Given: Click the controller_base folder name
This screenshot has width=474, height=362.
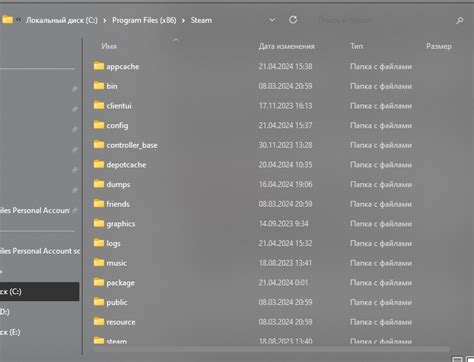Looking at the screenshot, I should click(x=132, y=145).
